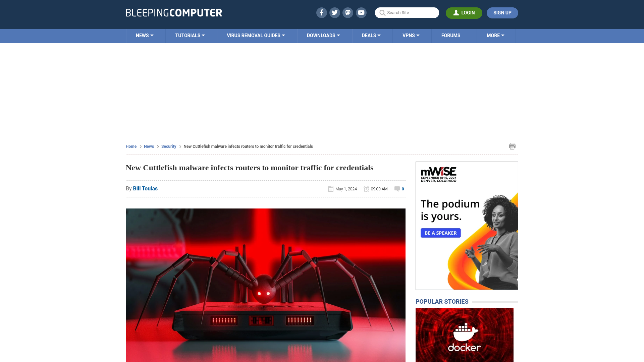Viewport: 644px width, 362px height.
Task: Open the Twitter social icon link
Action: (x=335, y=12)
